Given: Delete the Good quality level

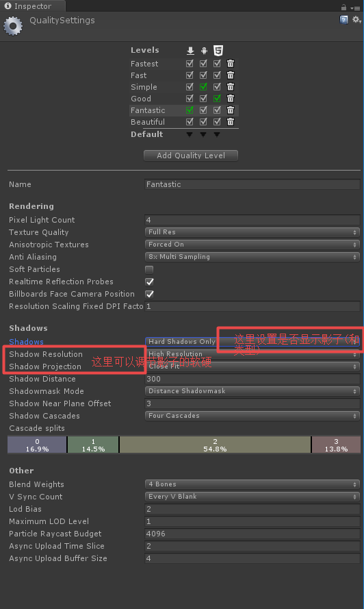Looking at the screenshot, I should [231, 98].
